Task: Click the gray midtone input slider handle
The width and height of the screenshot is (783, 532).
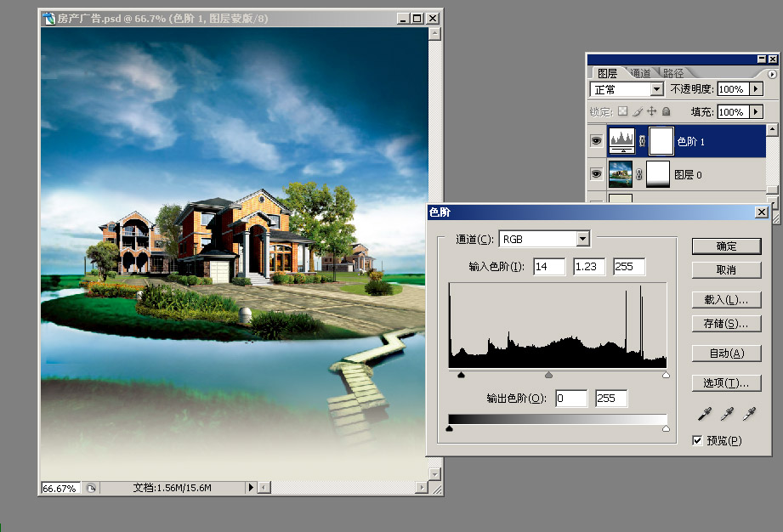Action: tap(548, 375)
